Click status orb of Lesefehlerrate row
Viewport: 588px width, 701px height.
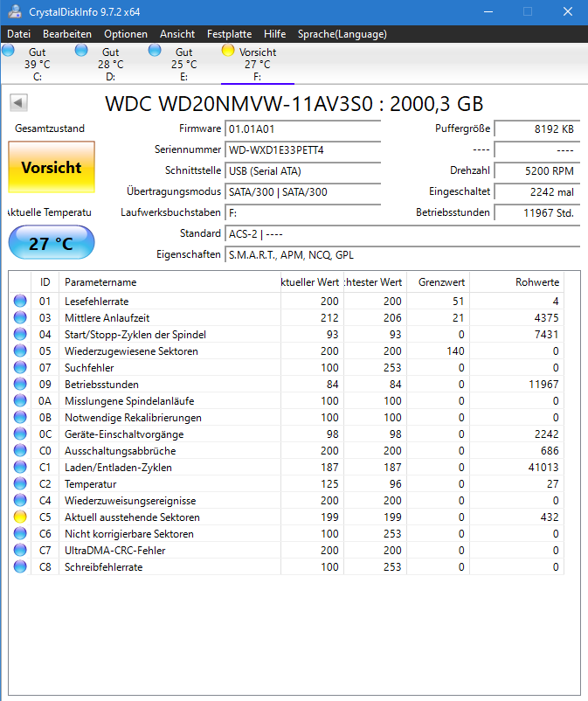click(x=20, y=301)
